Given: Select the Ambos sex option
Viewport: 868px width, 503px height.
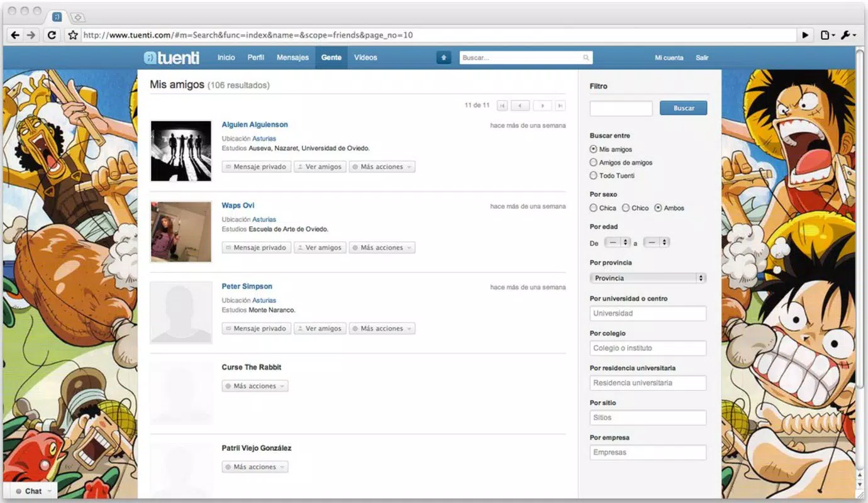Looking at the screenshot, I should (658, 208).
